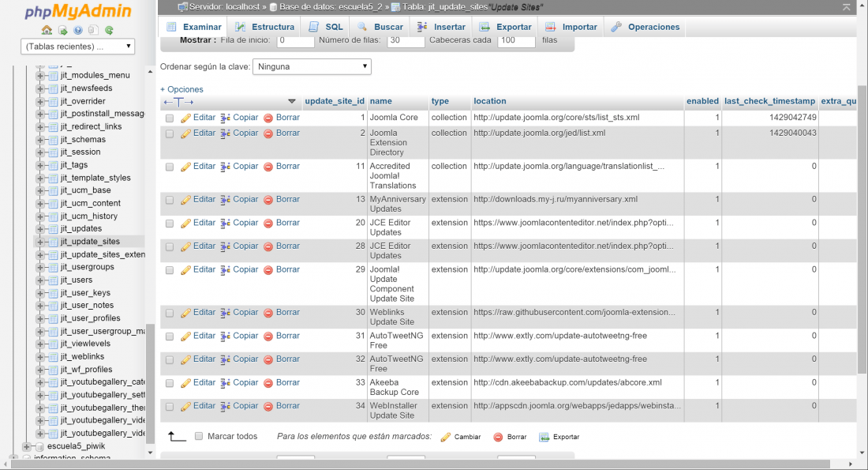Screen dimensions: 868x470
Task: Sort by last_check_timestamp column header
Action: click(769, 101)
